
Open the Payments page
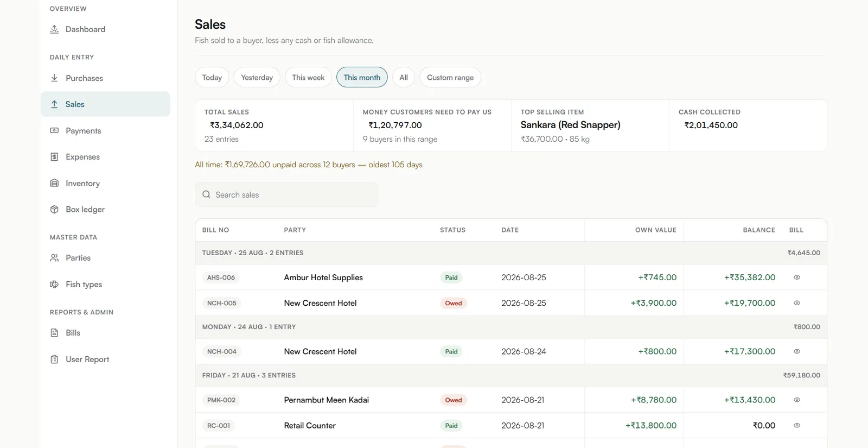point(105,131)
